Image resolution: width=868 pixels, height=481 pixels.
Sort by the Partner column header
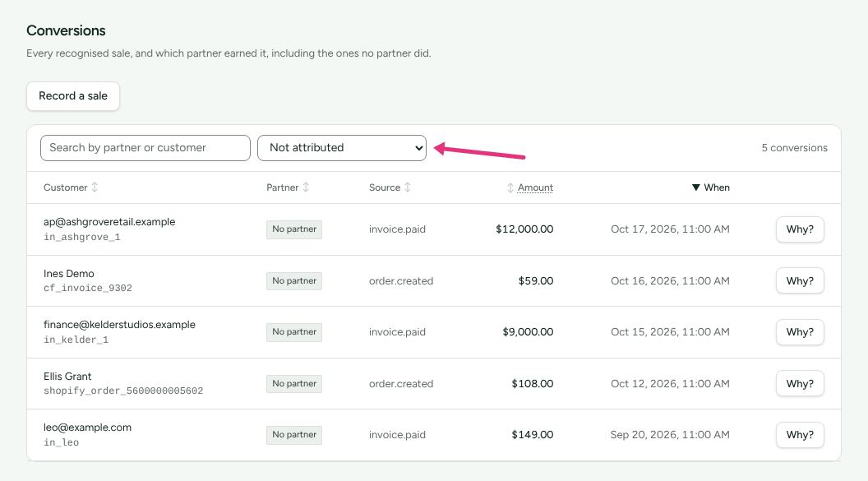pos(288,187)
